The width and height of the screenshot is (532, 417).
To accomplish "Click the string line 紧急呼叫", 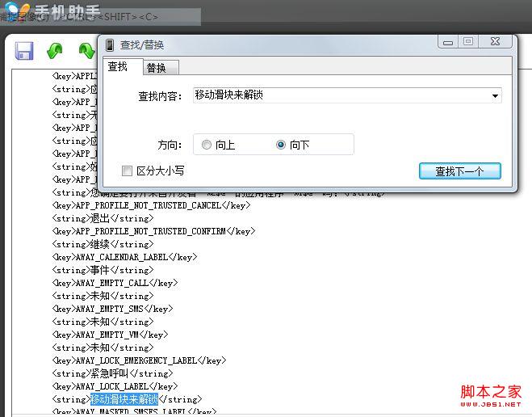I will click(113, 373).
